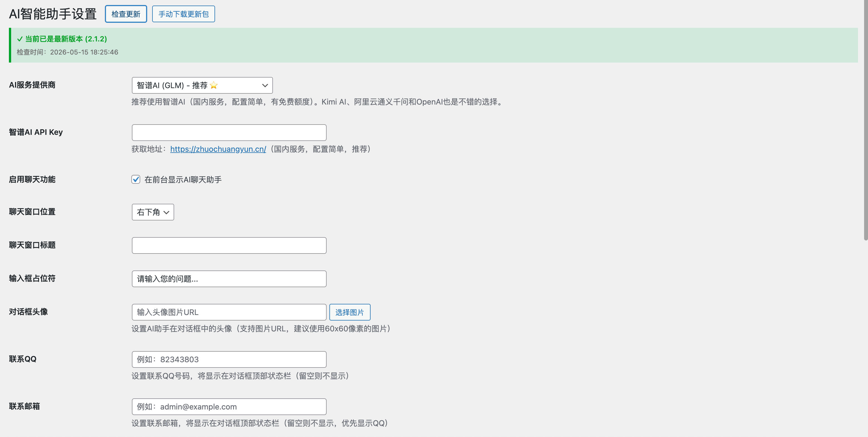Screen dimensions: 868x437
Task: Focus the 智谱AI API Key input field
Action: click(x=229, y=133)
